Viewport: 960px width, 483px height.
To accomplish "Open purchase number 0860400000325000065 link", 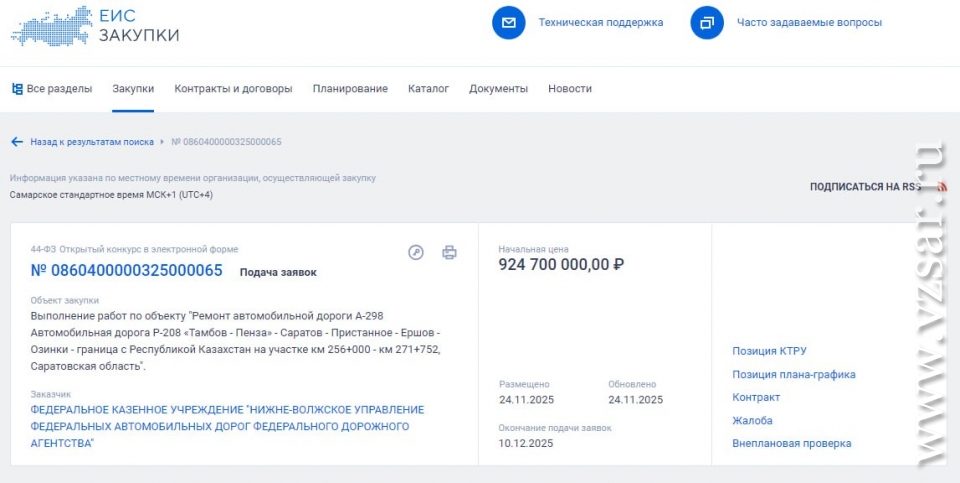I will 127,270.
